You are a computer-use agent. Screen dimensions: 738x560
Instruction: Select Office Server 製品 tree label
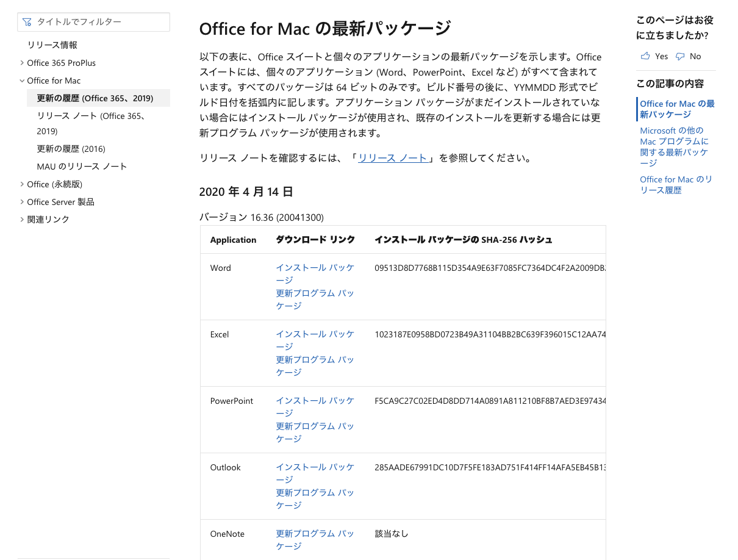[x=60, y=202]
